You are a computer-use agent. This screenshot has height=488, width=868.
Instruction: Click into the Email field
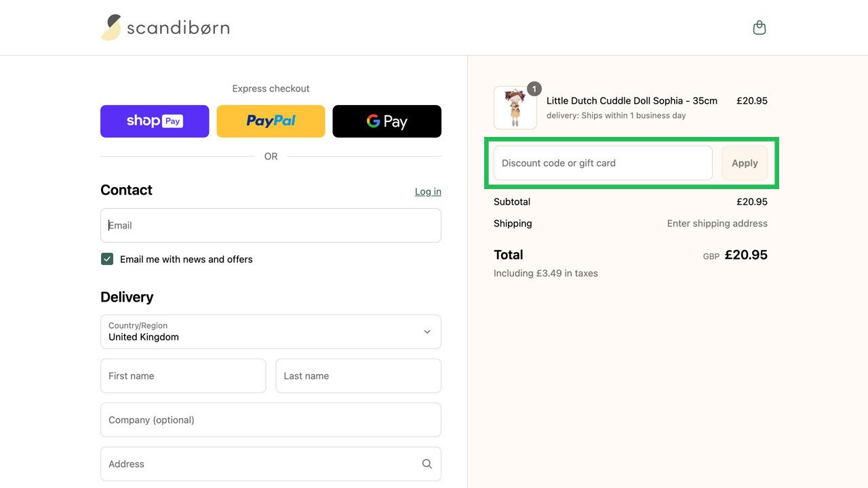pos(271,225)
